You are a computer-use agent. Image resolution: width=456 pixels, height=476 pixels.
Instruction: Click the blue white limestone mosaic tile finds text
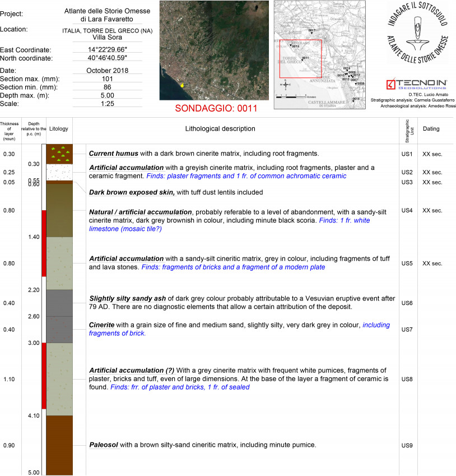pos(230,225)
